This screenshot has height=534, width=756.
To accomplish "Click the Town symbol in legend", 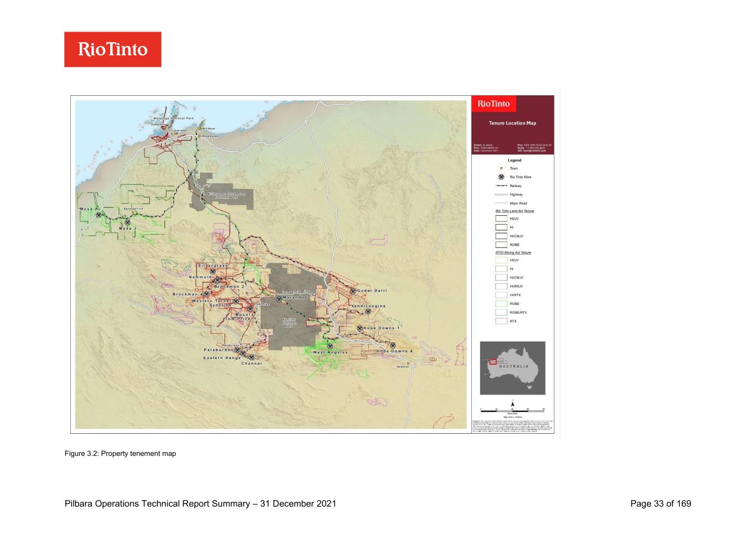I will (x=501, y=168).
